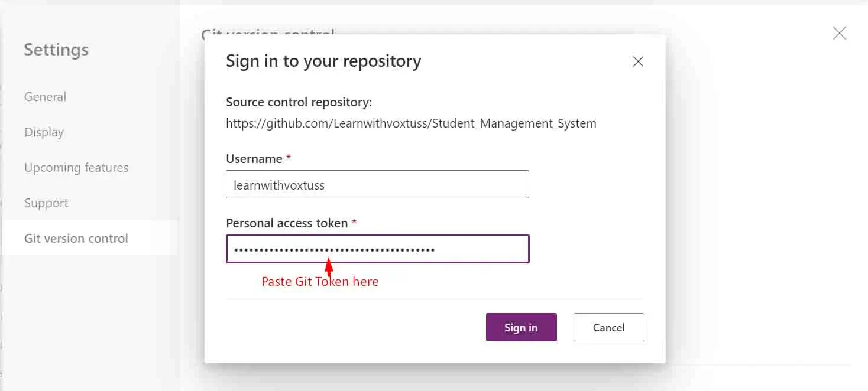Click the Username label

coord(254,159)
